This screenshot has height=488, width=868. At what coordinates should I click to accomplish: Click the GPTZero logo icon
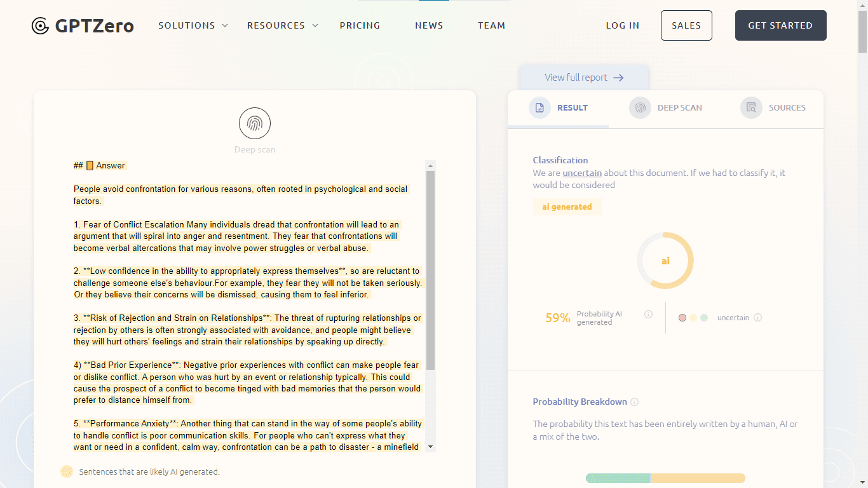tap(40, 26)
